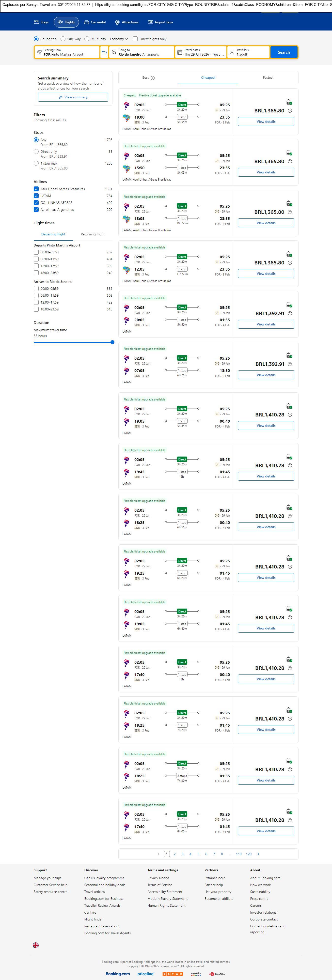Click the baggage icon on the first flight result

(289, 102)
